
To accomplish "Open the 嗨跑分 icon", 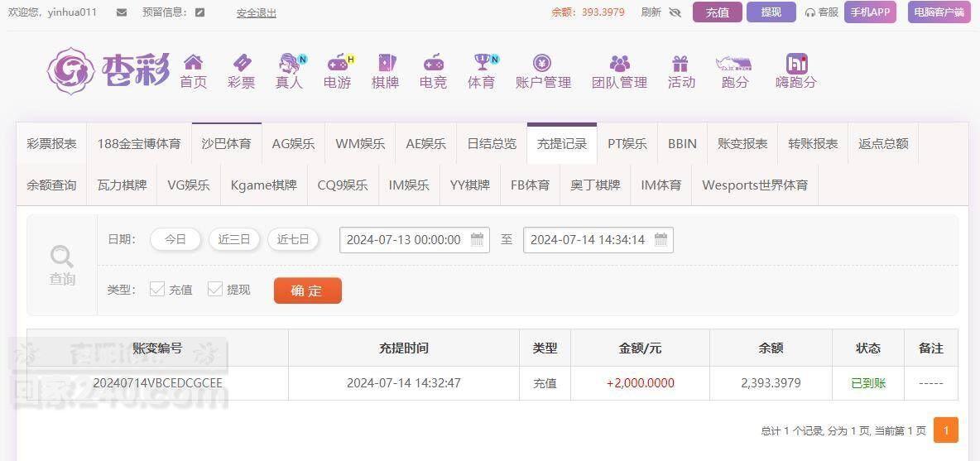I will click(796, 63).
